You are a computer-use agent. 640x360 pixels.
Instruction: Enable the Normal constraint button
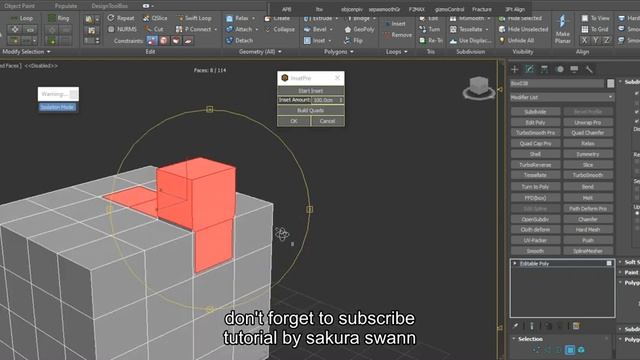(x=188, y=40)
